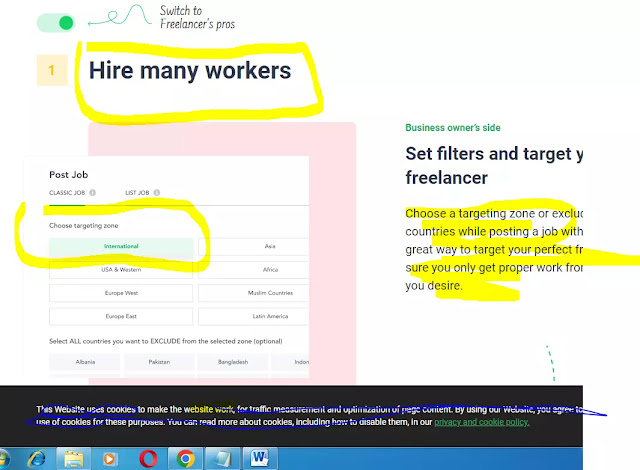This screenshot has width=640, height=470.
Task: Click the Business owner's side label
Action: [x=453, y=128]
